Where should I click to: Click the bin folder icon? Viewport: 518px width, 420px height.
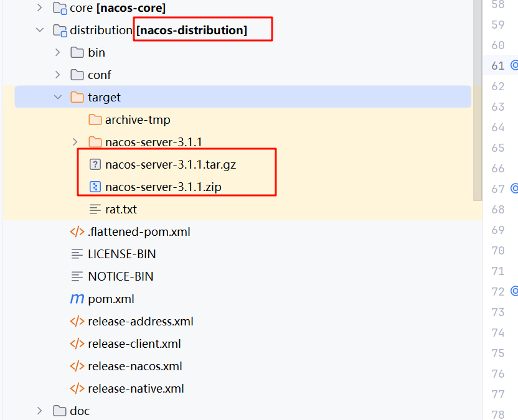77,52
